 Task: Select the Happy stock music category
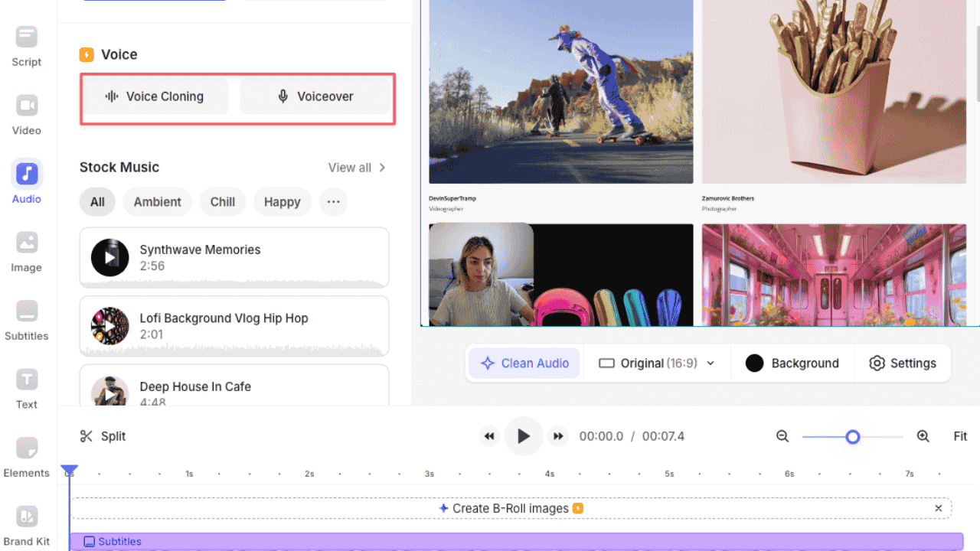tap(282, 201)
